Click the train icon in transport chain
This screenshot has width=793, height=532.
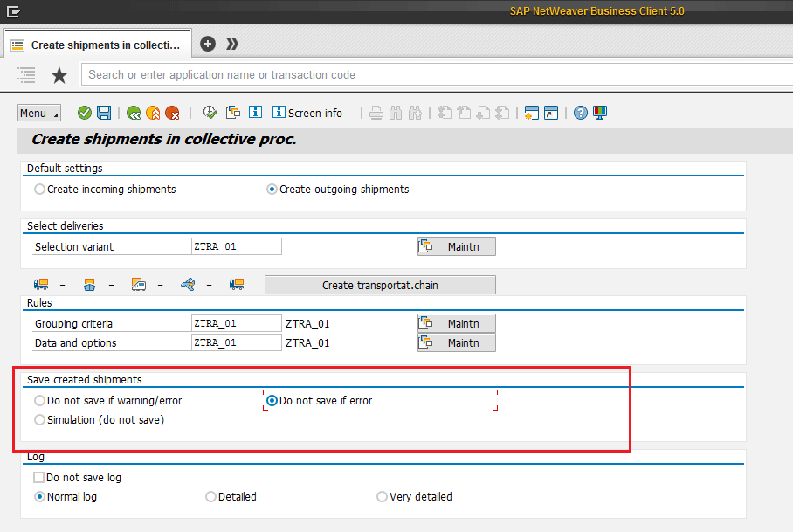[139, 285]
